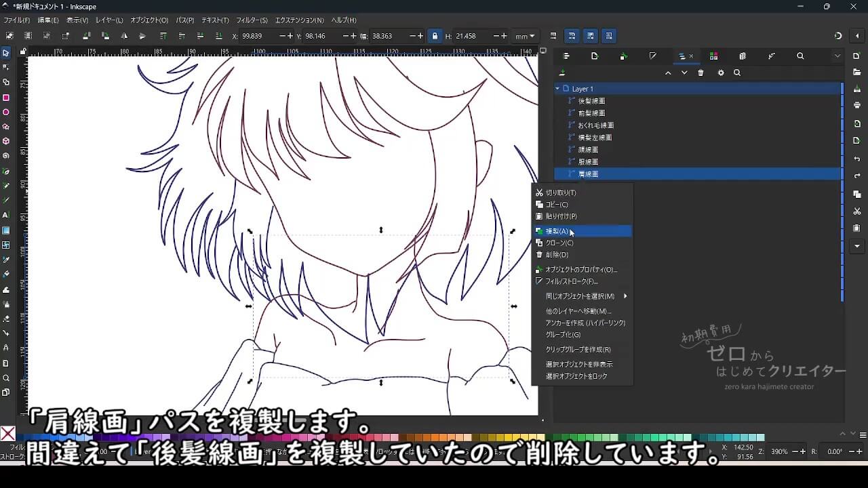
Task: Click the add layer icon in panel
Action: tap(562, 73)
